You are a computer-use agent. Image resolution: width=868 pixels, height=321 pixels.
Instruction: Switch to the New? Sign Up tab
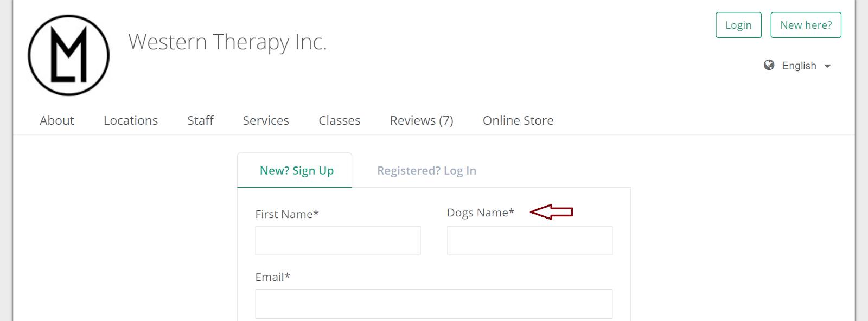296,170
